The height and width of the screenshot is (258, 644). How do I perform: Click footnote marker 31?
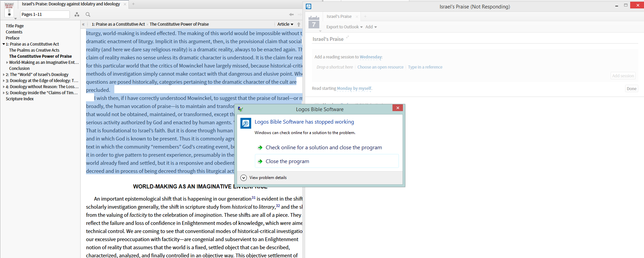(x=254, y=198)
